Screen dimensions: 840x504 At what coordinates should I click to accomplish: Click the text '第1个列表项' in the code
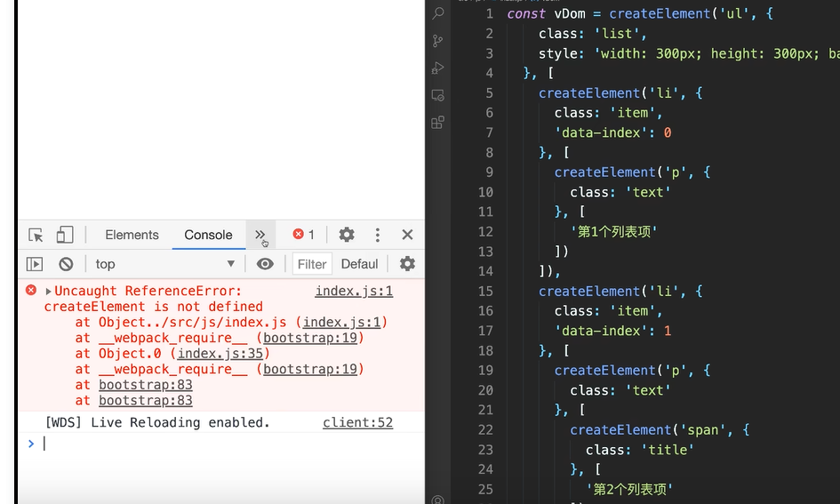[614, 232]
